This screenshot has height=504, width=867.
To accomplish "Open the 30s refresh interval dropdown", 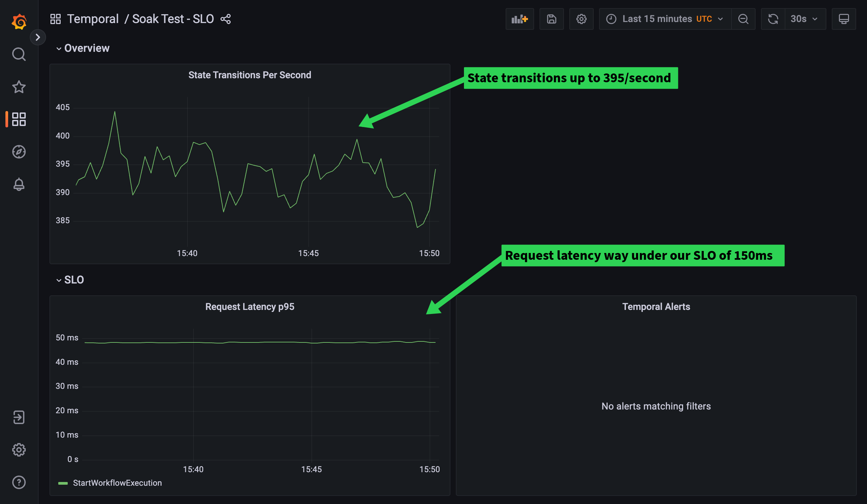I will 805,19.
